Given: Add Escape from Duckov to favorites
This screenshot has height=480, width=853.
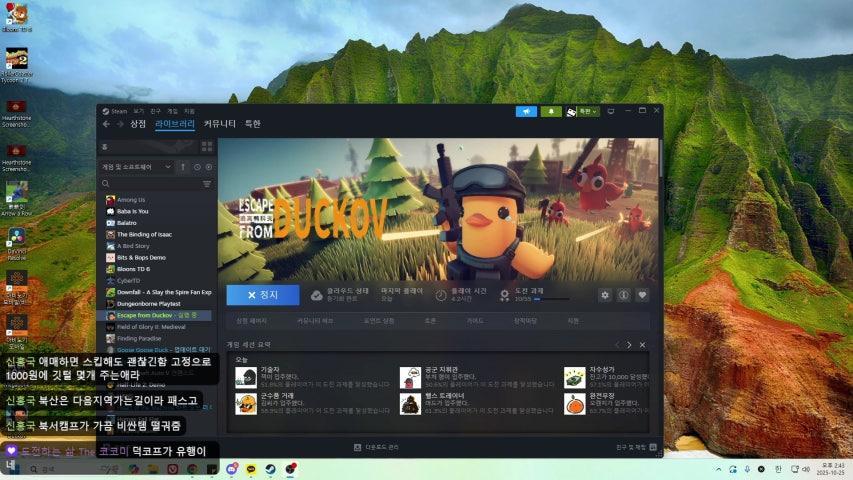Looking at the screenshot, I should point(642,295).
